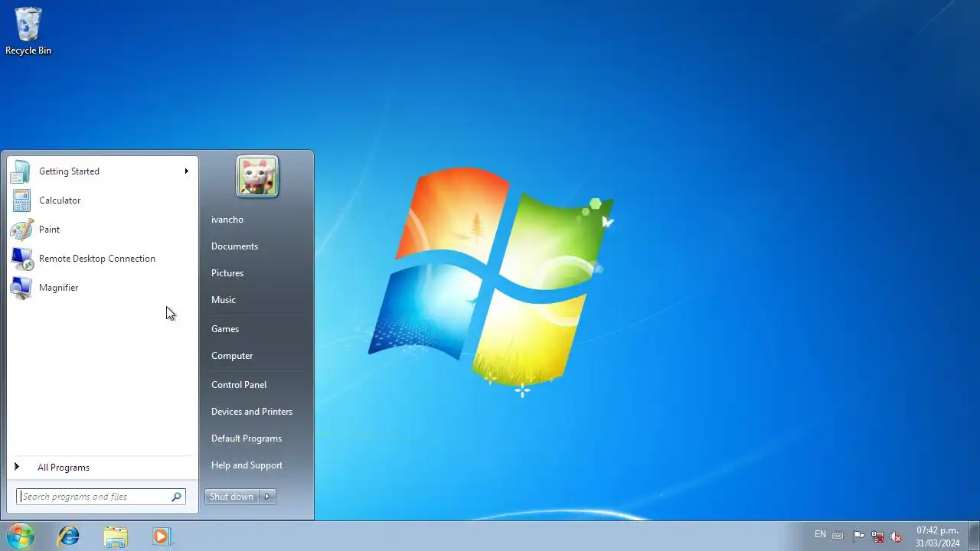980x551 pixels.
Task: Click the network status tray icon
Action: (x=877, y=536)
